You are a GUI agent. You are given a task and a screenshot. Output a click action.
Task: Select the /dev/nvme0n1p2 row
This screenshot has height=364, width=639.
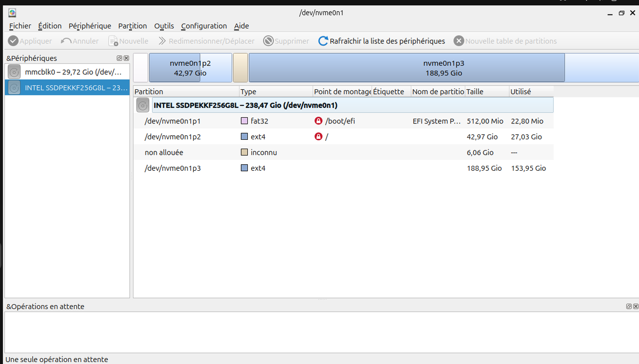pos(344,136)
